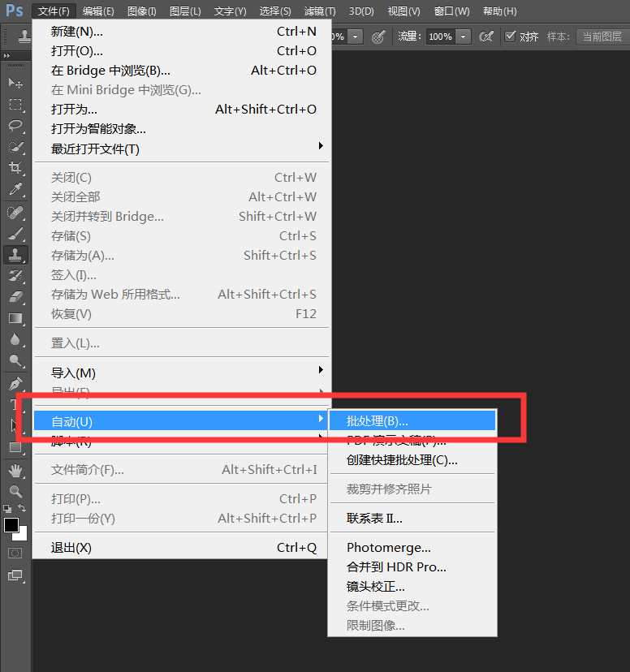
Task: Select 批处理(B)... in submenu
Action: click(x=412, y=421)
